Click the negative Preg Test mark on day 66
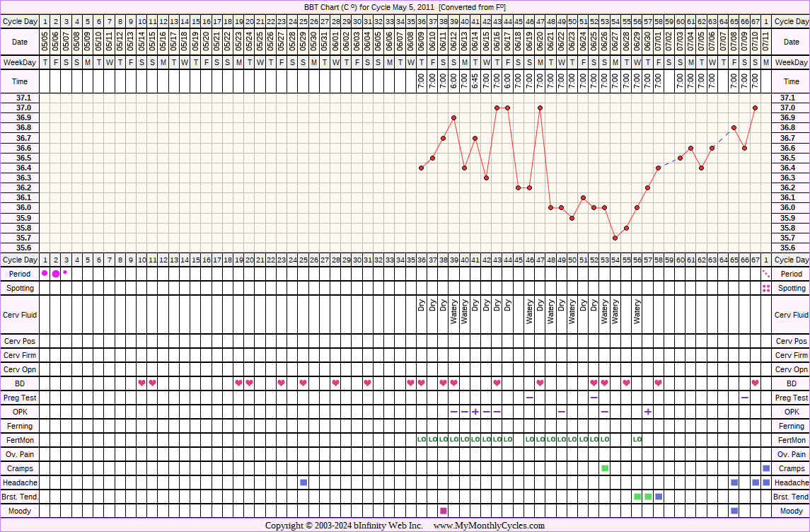This screenshot has height=532, width=810. (745, 398)
